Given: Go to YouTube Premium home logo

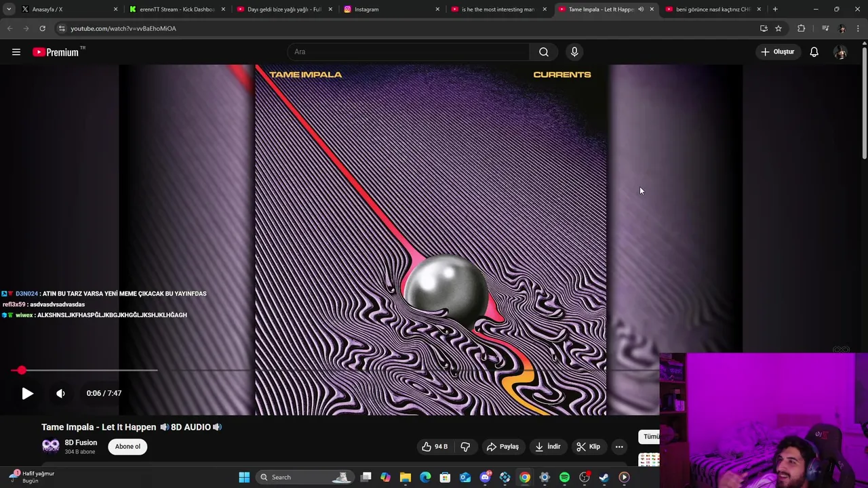Looking at the screenshot, I should click(x=57, y=52).
